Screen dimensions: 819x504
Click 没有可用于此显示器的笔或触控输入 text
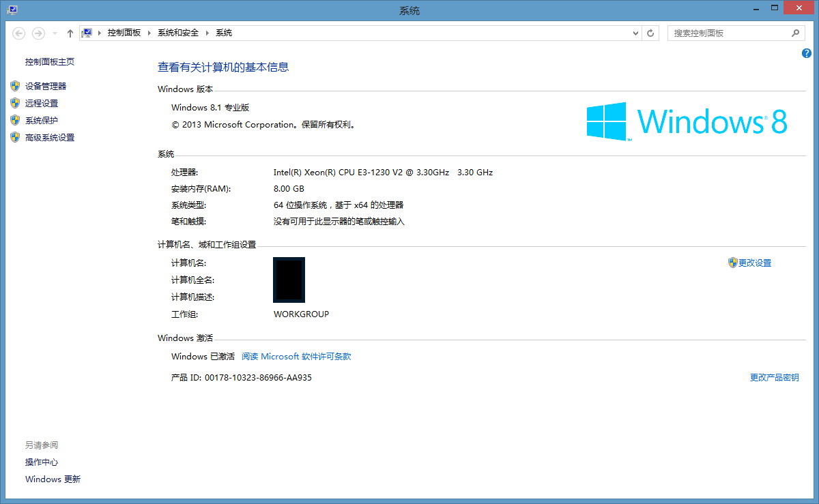(x=339, y=221)
